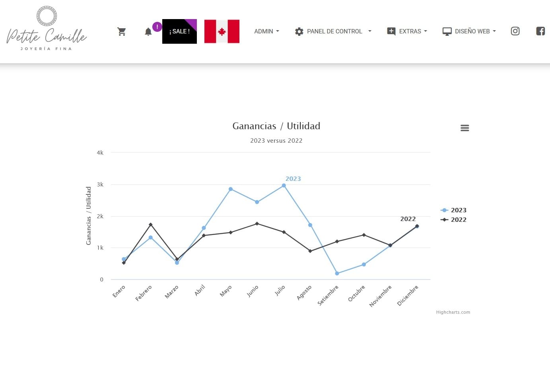The height and width of the screenshot is (392, 550).
Task: Click the Canada flag icon
Action: tap(222, 31)
